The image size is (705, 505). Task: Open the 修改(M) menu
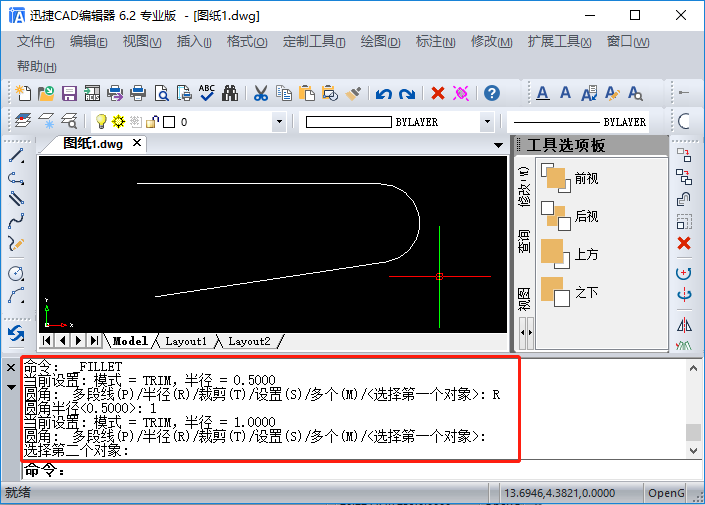coord(491,42)
